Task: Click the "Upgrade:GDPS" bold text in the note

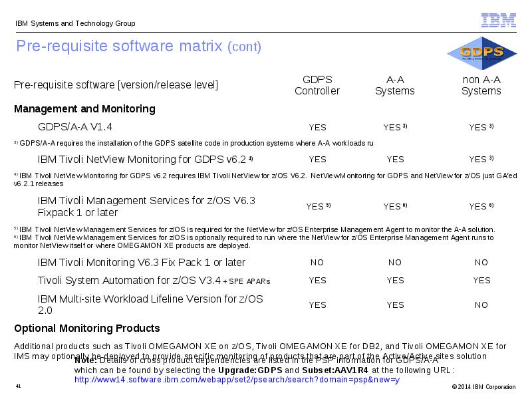Action: pos(250,370)
